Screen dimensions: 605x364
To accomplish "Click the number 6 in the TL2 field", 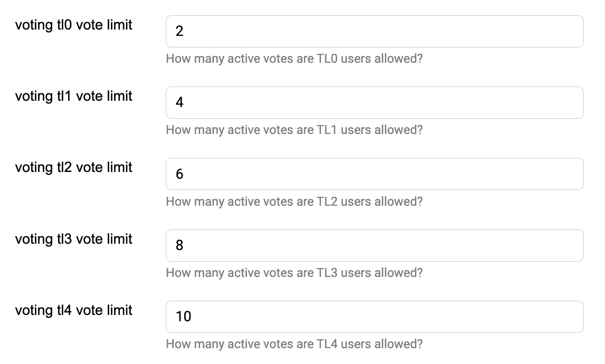I will [179, 174].
